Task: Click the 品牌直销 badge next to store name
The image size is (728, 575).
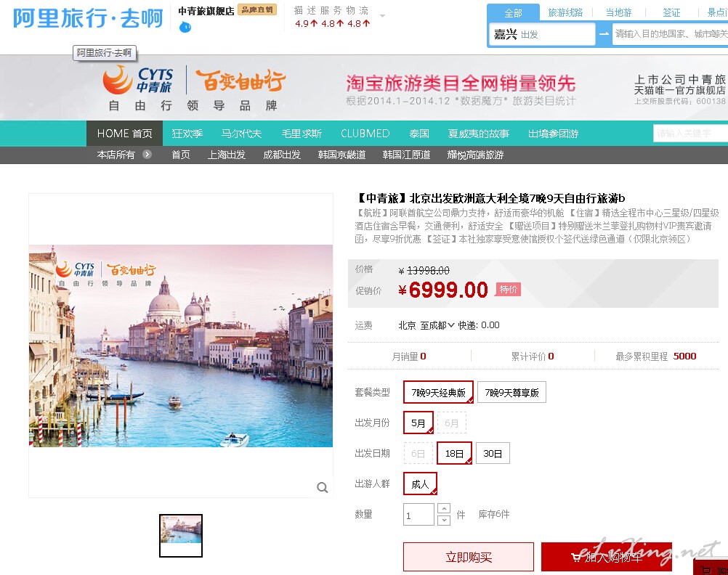Action: 256,9
